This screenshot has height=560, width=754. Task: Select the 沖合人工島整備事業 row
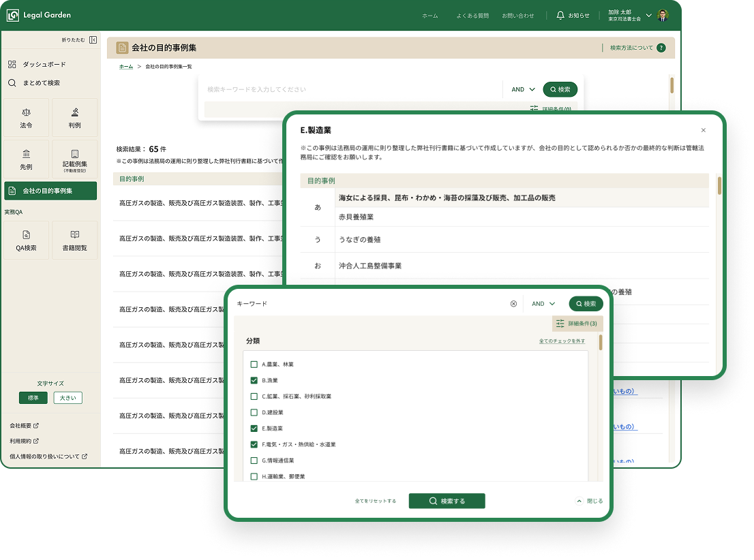(522, 266)
